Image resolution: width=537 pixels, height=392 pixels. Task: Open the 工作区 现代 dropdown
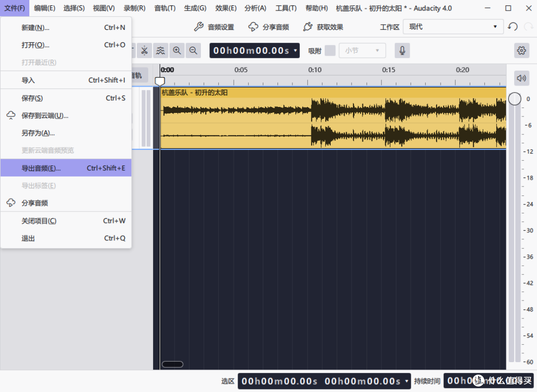click(x=453, y=27)
